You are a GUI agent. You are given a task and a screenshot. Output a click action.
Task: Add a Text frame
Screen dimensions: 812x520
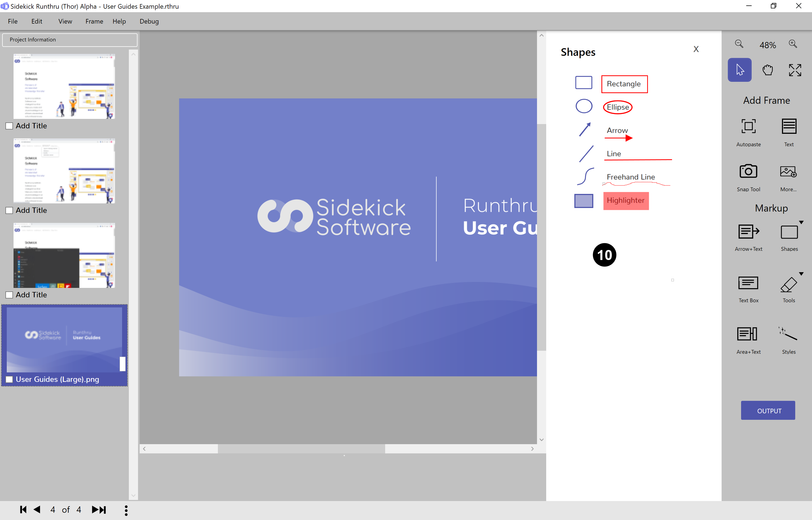(789, 132)
